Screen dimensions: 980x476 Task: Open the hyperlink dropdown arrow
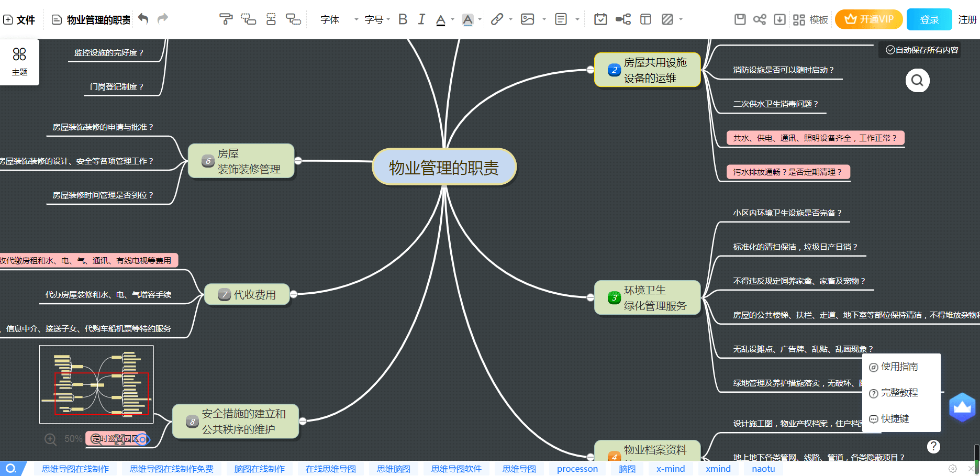[510, 19]
